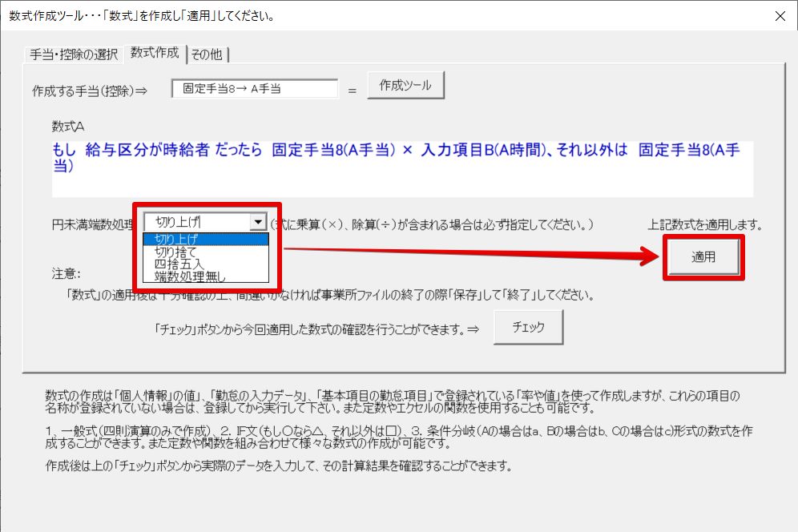The height and width of the screenshot is (532, 798).
Task: Select the 数式作成 tab
Action: 155,54
